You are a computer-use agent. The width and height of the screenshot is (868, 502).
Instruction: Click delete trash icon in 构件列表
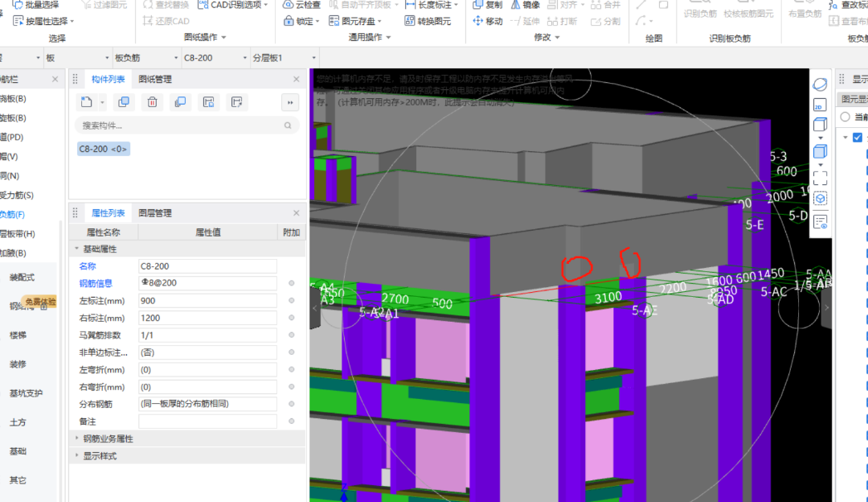click(152, 102)
